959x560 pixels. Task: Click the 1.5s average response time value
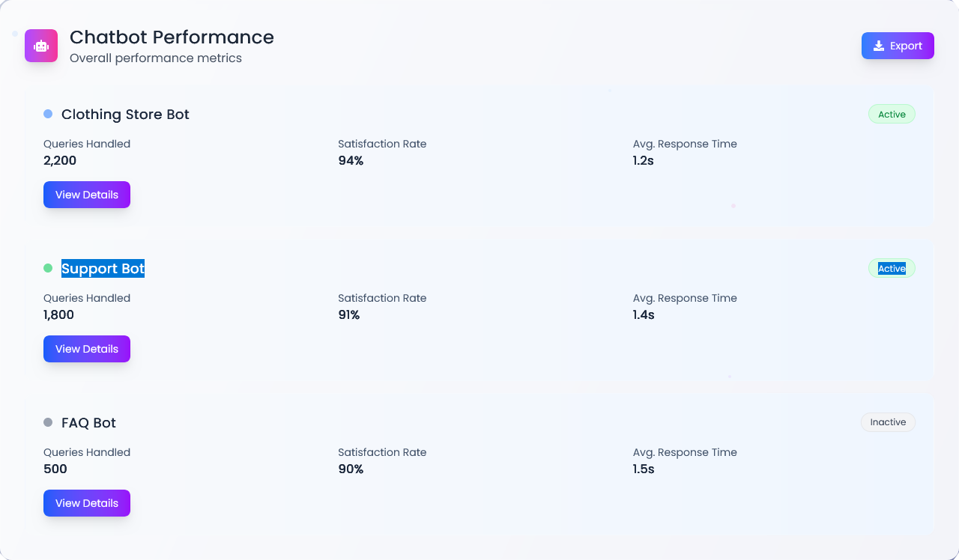coord(644,469)
